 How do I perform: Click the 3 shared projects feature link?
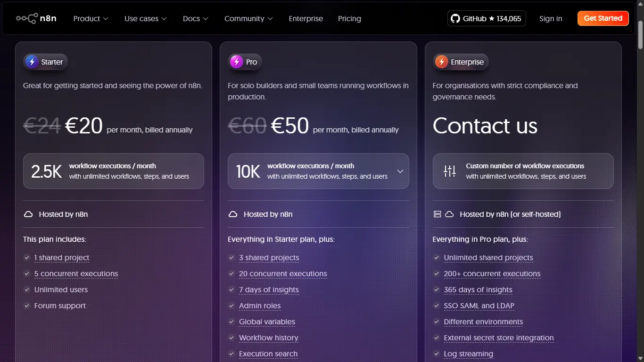pos(269,258)
